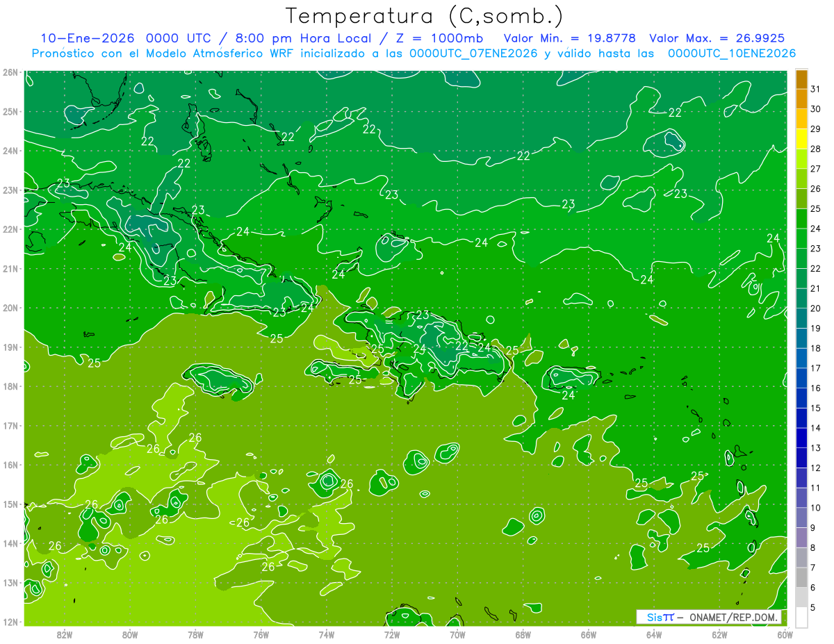Click the colorbar scale label "19"
Viewport: 834px width, 644px height.
coord(816,328)
